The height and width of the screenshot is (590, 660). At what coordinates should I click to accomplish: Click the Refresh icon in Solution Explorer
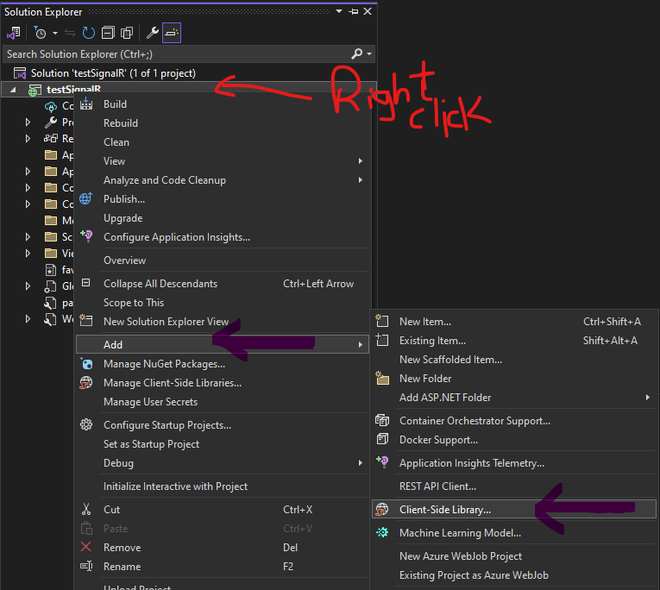tap(88, 33)
